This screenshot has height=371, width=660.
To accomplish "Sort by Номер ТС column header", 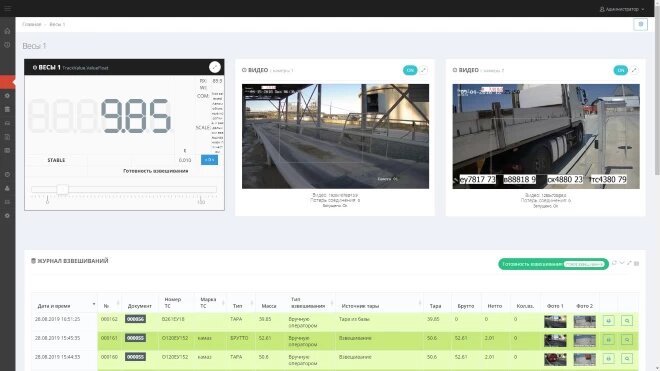I will pos(176,303).
